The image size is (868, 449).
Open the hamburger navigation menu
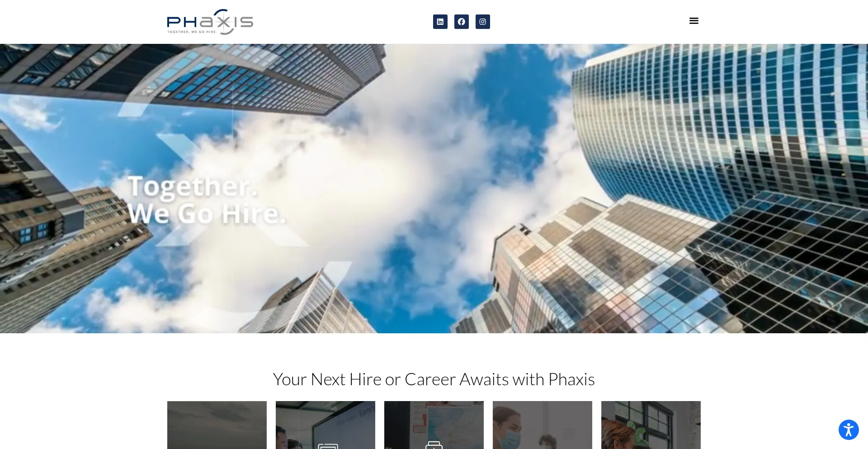click(x=694, y=21)
